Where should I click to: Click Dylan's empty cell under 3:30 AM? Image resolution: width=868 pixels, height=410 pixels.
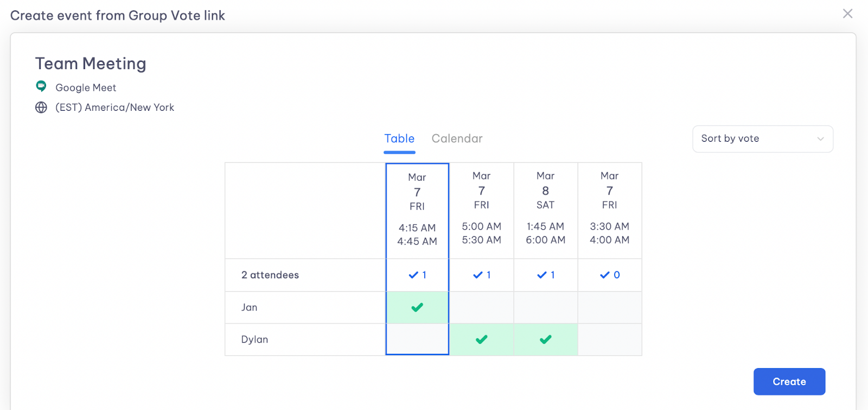(x=610, y=339)
